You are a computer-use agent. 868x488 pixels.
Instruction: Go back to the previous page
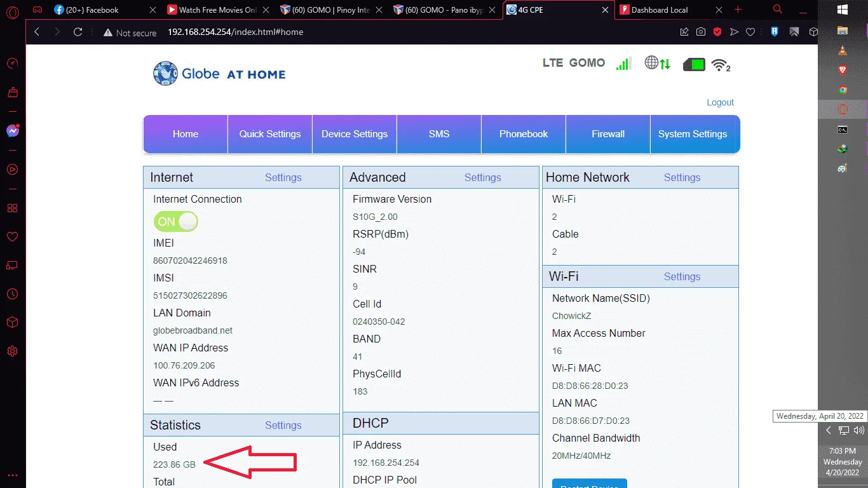click(x=37, y=32)
